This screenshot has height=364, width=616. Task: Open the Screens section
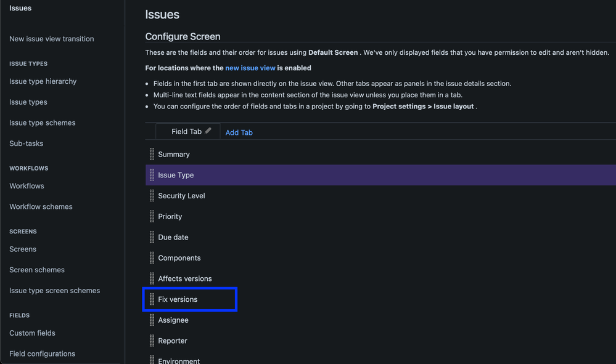click(x=22, y=249)
